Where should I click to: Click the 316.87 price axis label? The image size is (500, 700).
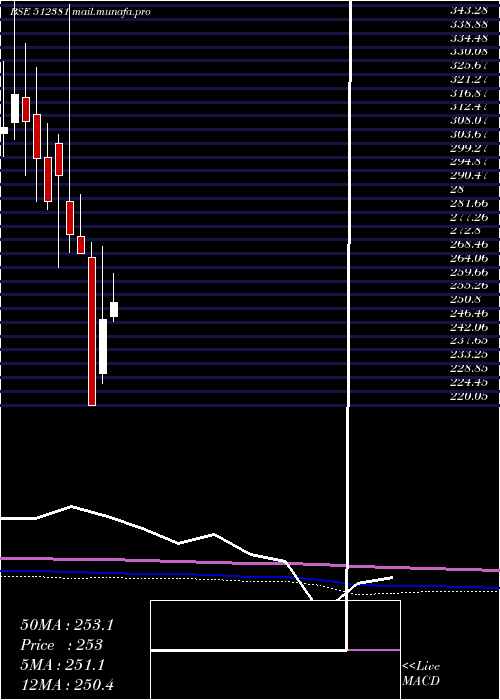click(469, 93)
